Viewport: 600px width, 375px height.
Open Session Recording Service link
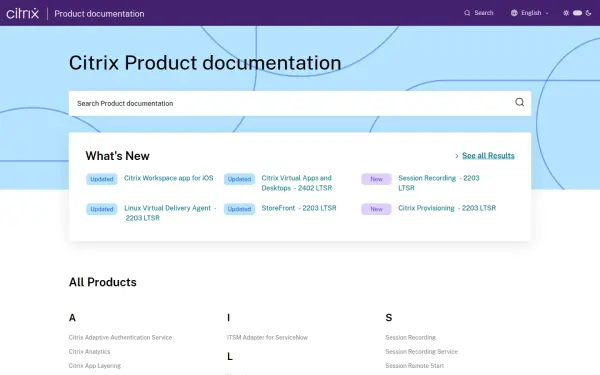pyautogui.click(x=421, y=352)
